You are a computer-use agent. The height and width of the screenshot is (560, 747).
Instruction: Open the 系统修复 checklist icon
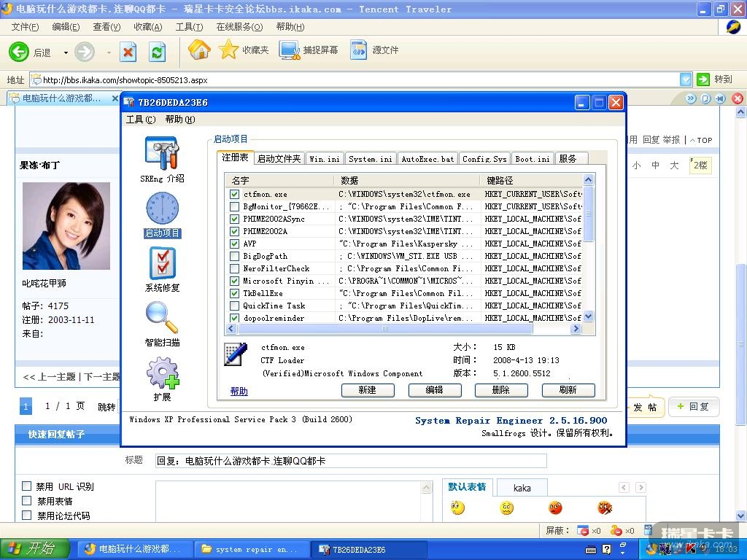click(162, 263)
